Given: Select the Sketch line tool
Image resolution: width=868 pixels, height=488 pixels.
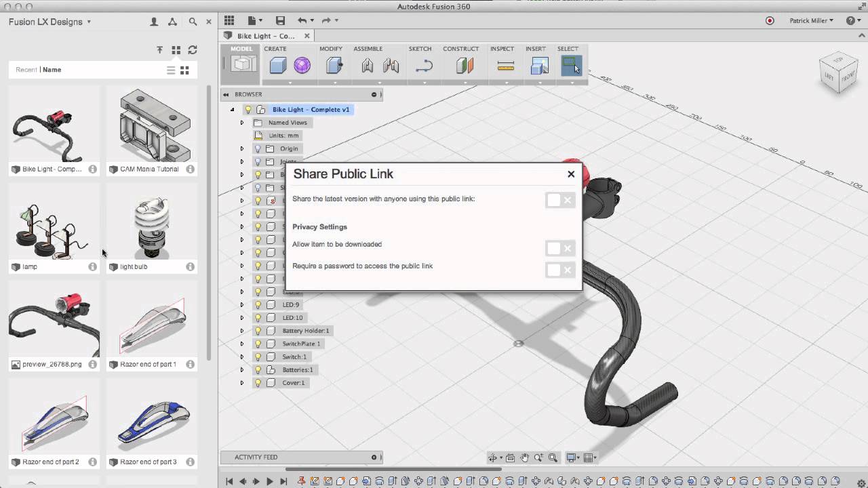Looking at the screenshot, I should pyautogui.click(x=424, y=66).
